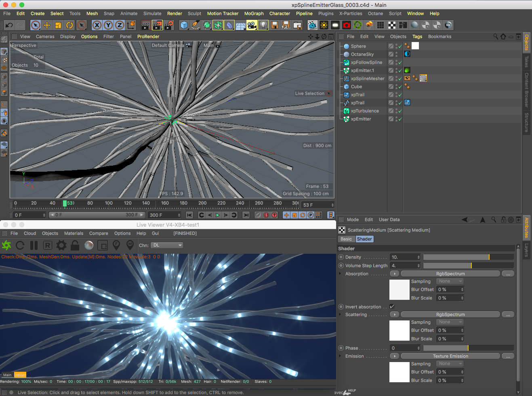
Task: Open the X-Particles menu
Action: [x=350, y=13]
